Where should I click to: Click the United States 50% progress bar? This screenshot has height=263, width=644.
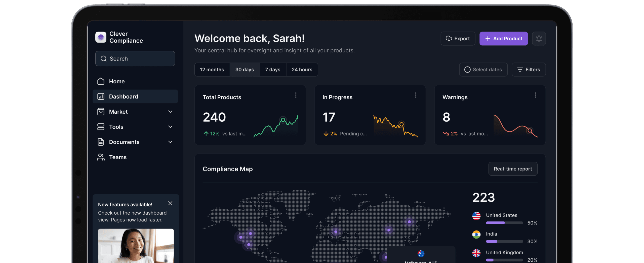(x=504, y=223)
